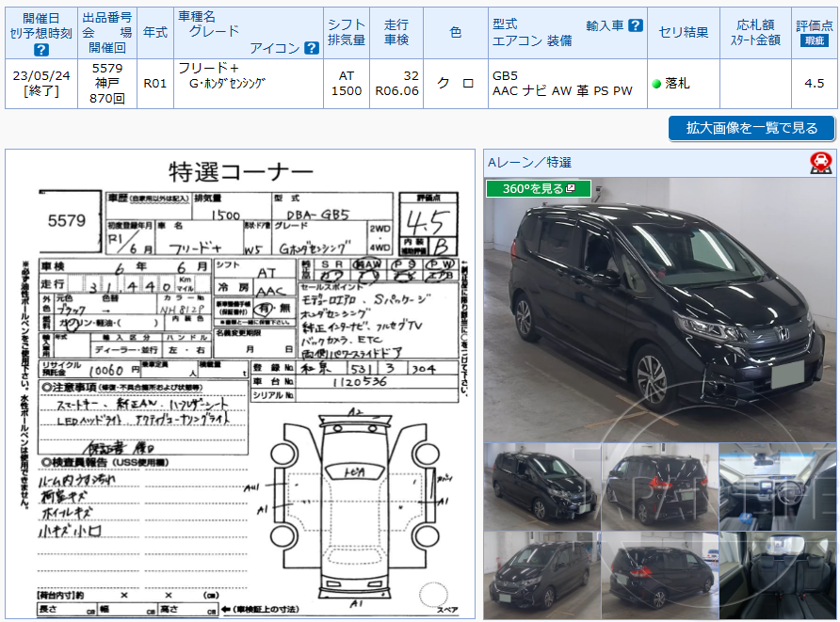Open the 輸入車 import-car help icon

pos(636,24)
